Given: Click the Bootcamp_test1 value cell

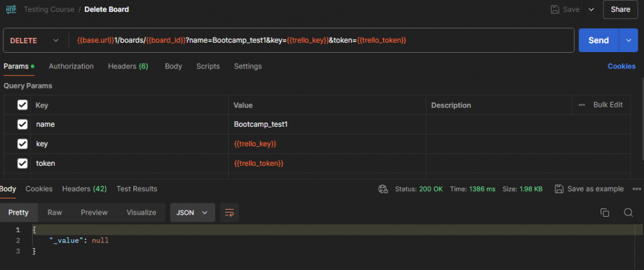Looking at the screenshot, I should pyautogui.click(x=327, y=124).
